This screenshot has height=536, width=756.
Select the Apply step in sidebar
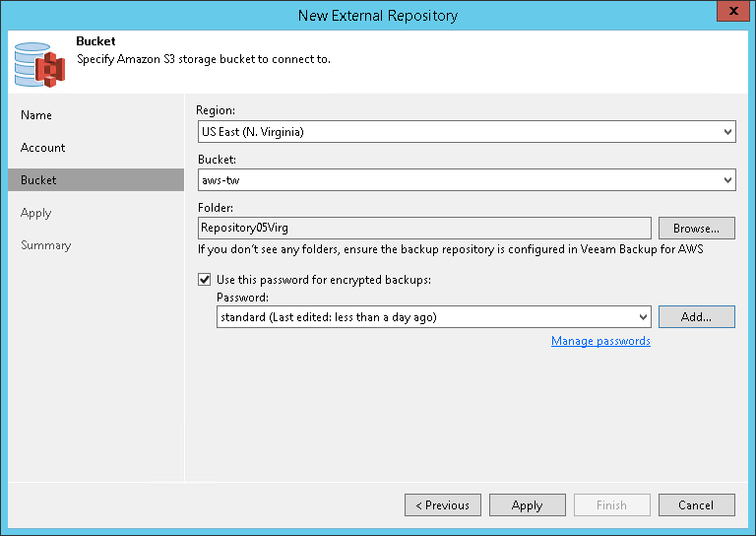[36, 213]
